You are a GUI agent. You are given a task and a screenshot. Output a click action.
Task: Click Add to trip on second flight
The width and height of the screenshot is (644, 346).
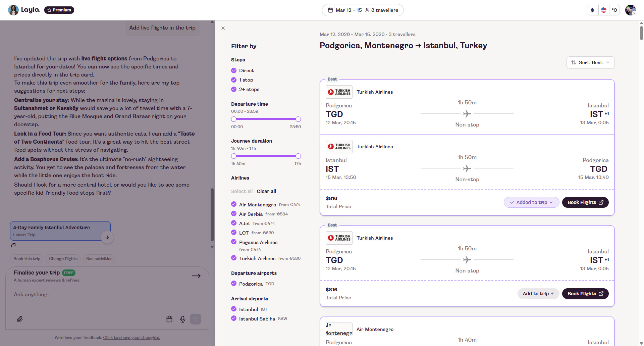[x=538, y=294]
